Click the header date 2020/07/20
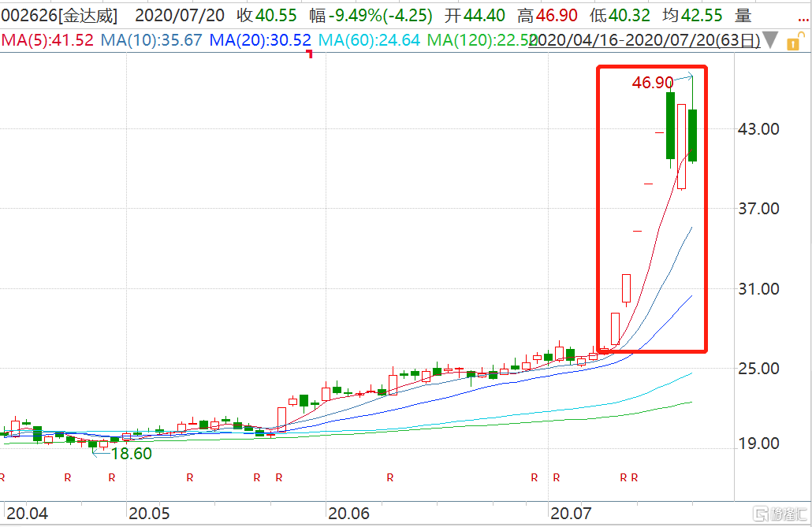The height and width of the screenshot is (527, 812). [x=180, y=16]
